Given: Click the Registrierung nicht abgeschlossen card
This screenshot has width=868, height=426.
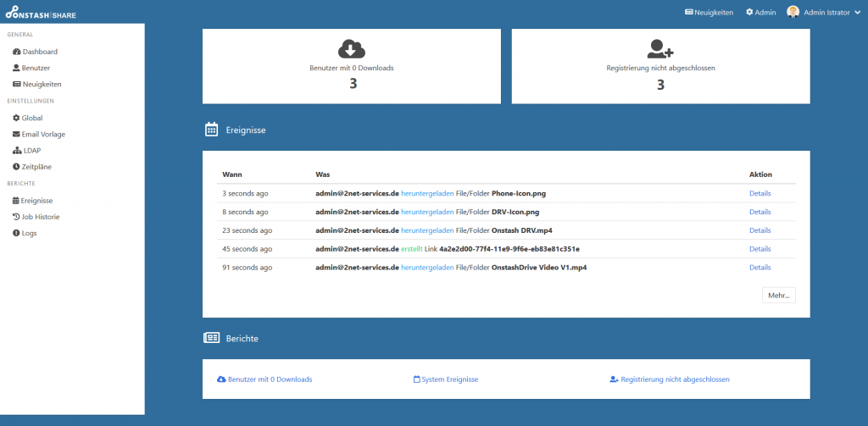Looking at the screenshot, I should point(660,66).
